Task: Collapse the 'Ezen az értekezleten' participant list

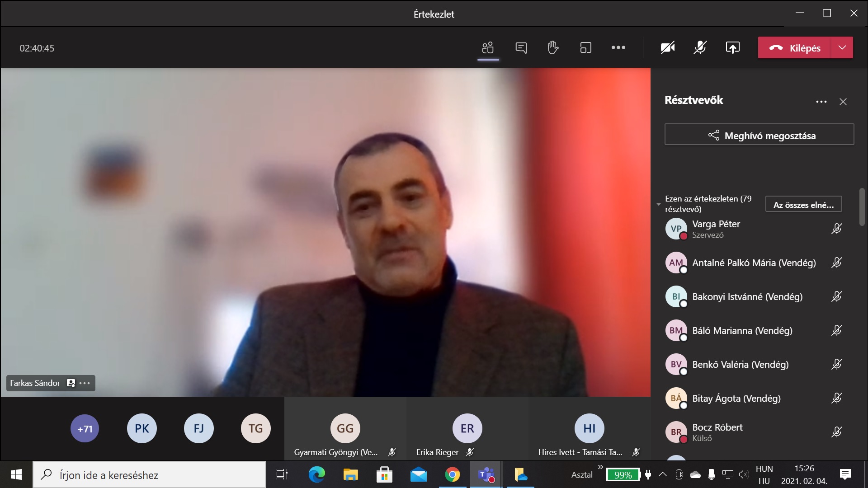Action: coord(659,204)
